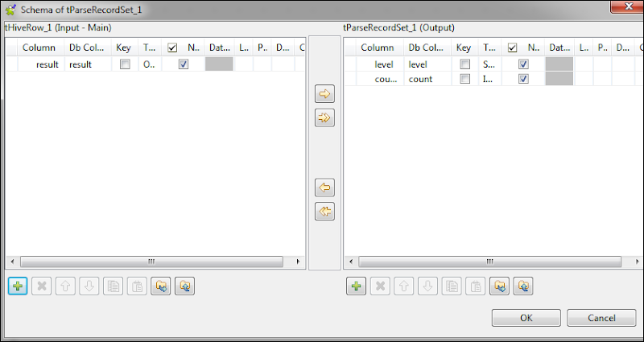Click Cancel to discard schema changes

point(601,318)
